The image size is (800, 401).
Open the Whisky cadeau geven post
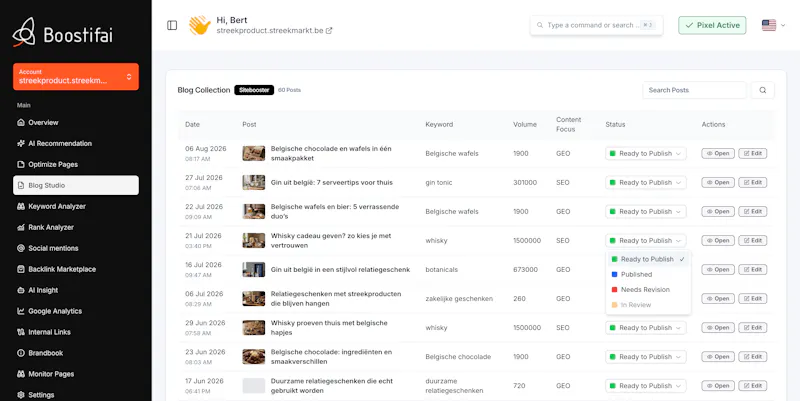(x=718, y=241)
